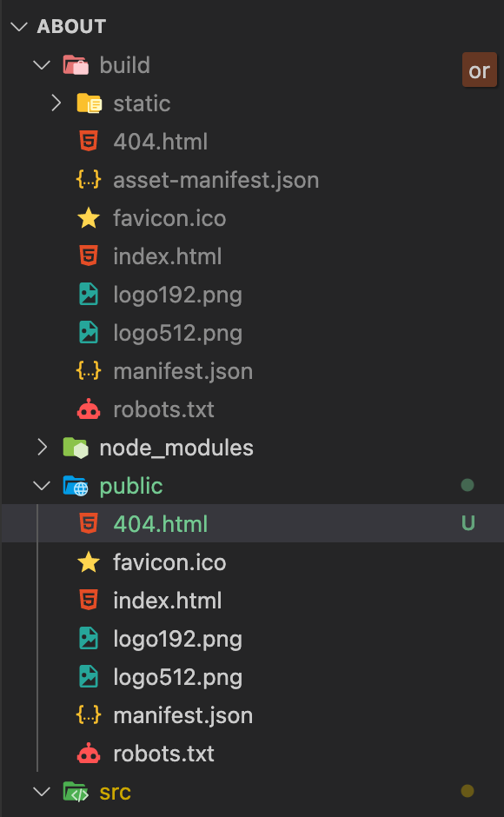Open index.html in the build folder

(x=168, y=256)
